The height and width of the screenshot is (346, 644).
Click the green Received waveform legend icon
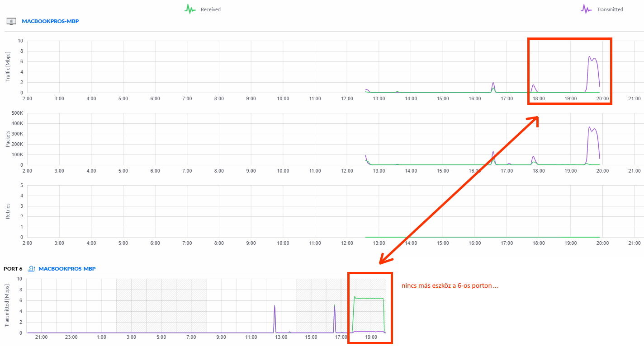[189, 9]
